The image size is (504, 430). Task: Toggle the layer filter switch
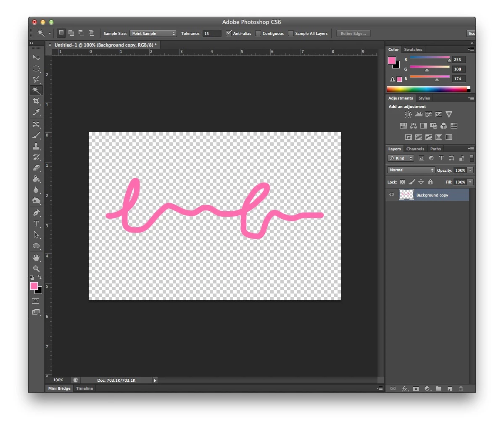coord(472,158)
